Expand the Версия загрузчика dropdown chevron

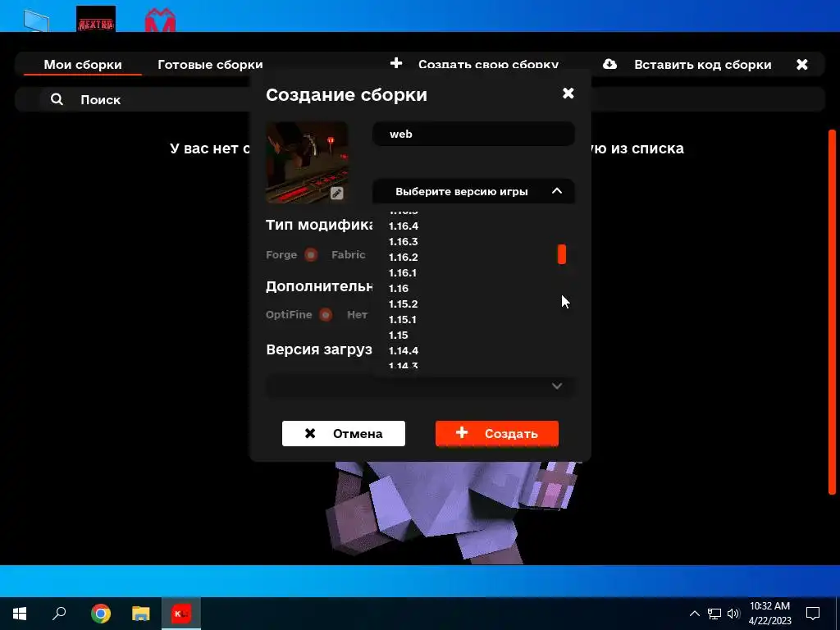click(557, 386)
